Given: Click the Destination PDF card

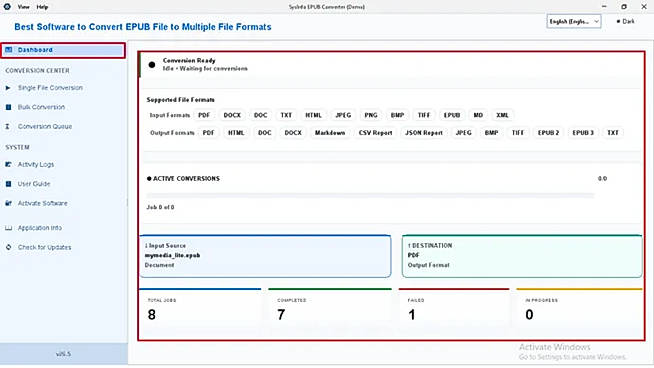Looking at the screenshot, I should click(522, 256).
